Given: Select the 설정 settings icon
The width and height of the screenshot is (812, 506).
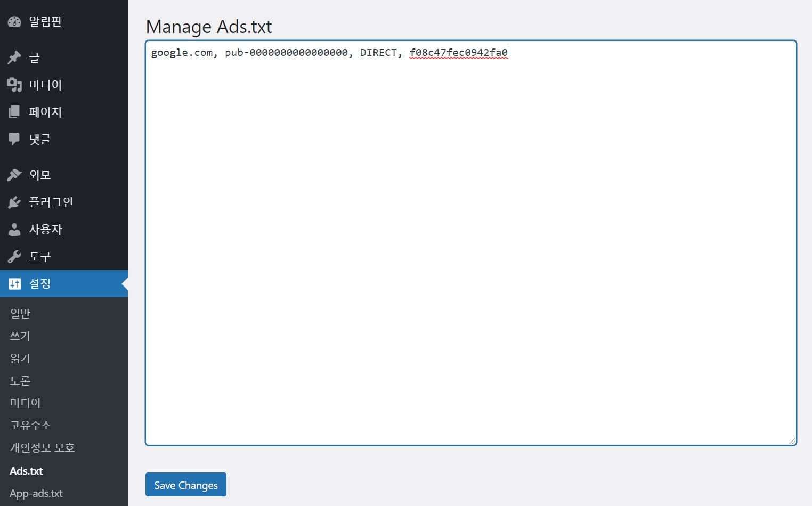Looking at the screenshot, I should [14, 283].
